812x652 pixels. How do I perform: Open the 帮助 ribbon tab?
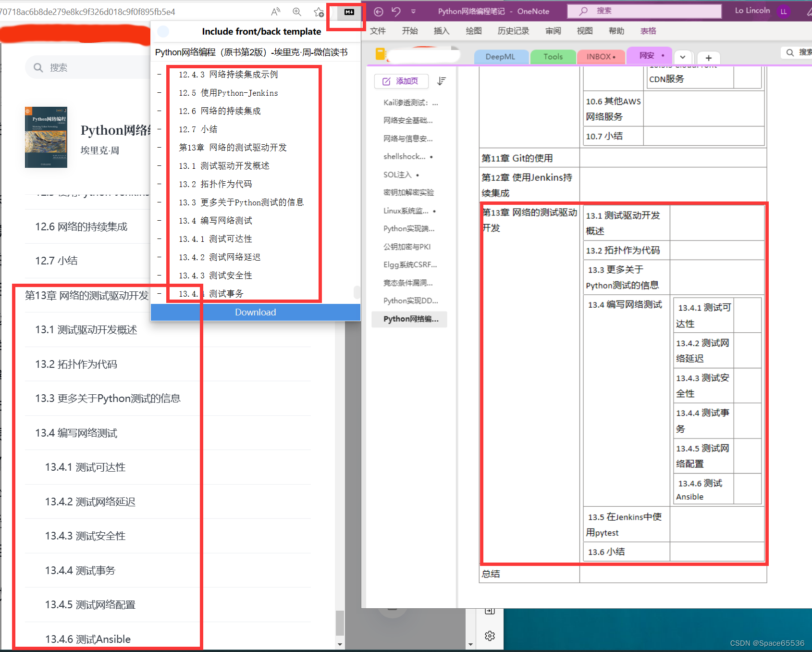click(616, 31)
